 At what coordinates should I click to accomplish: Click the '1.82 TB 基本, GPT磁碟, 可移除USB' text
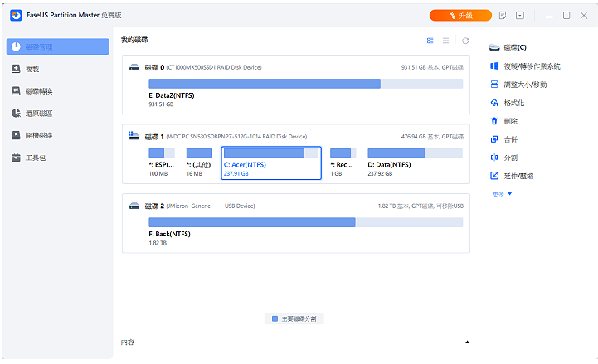point(421,206)
